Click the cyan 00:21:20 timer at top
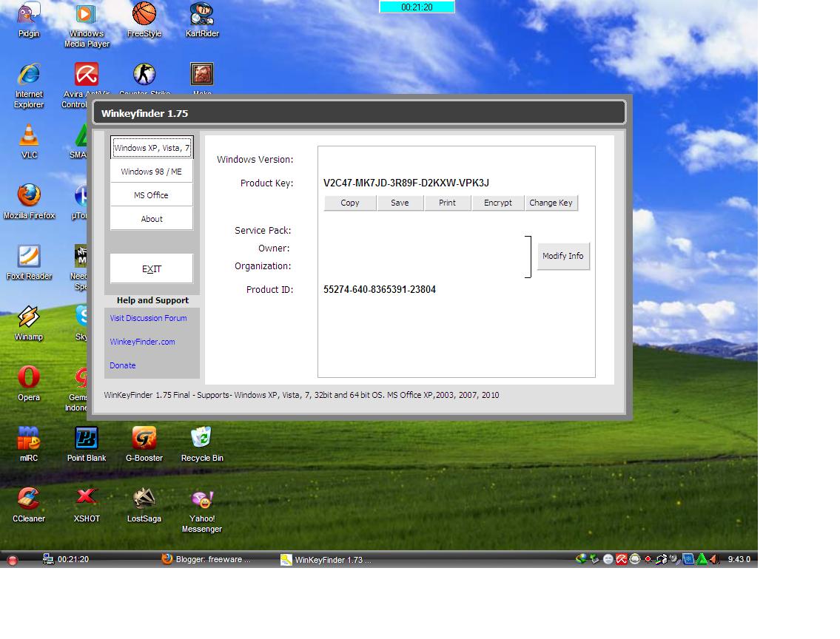This screenshot has height=639, width=840. 417,7
